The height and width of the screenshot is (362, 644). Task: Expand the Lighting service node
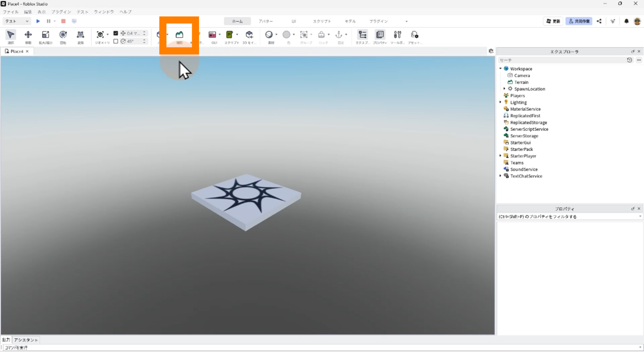[500, 102]
